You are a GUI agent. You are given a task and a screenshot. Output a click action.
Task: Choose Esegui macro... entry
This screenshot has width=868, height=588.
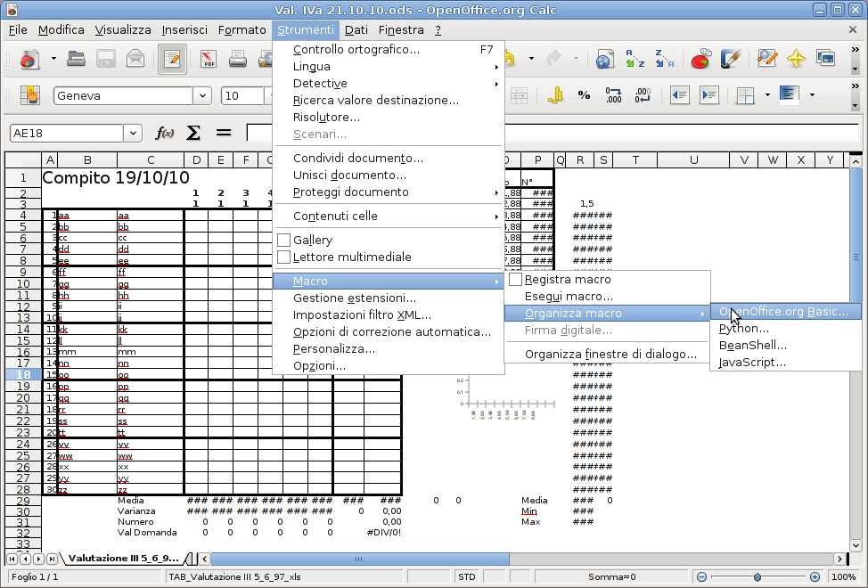click(607, 297)
